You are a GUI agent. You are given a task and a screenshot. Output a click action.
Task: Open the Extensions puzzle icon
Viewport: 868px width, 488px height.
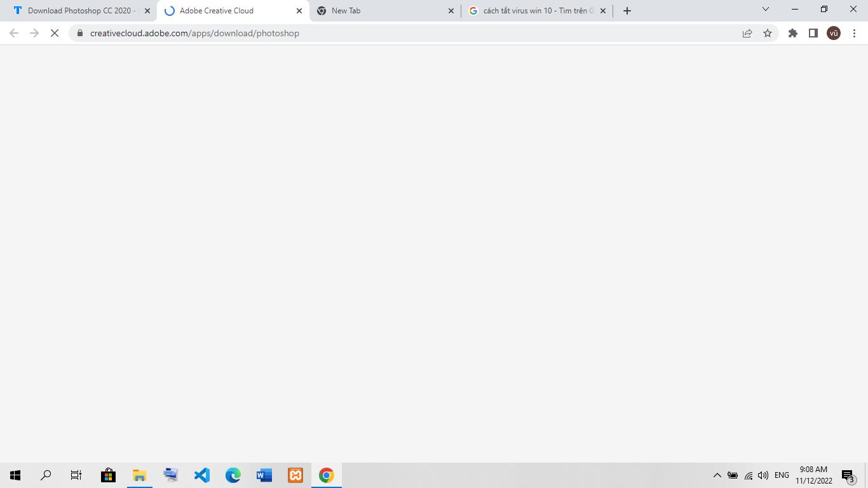pos(793,33)
